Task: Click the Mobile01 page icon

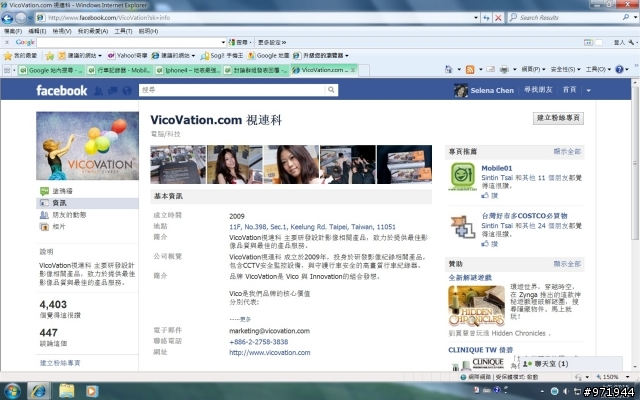Action: (x=462, y=176)
